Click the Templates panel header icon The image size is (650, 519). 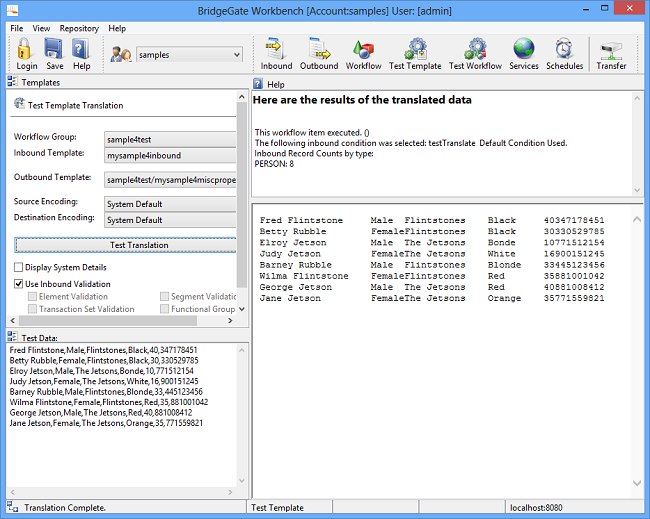pyautogui.click(x=12, y=82)
